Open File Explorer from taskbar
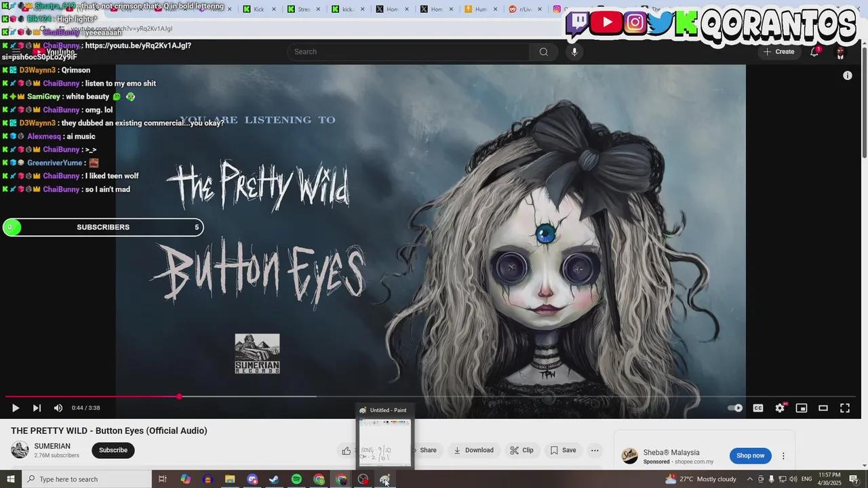The width and height of the screenshot is (868, 488). [x=229, y=479]
